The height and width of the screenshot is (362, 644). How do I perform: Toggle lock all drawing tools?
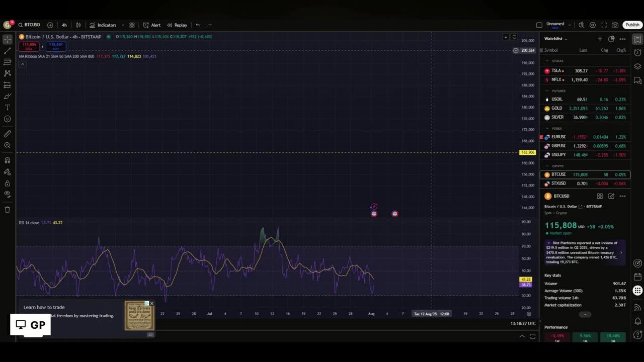point(8,184)
